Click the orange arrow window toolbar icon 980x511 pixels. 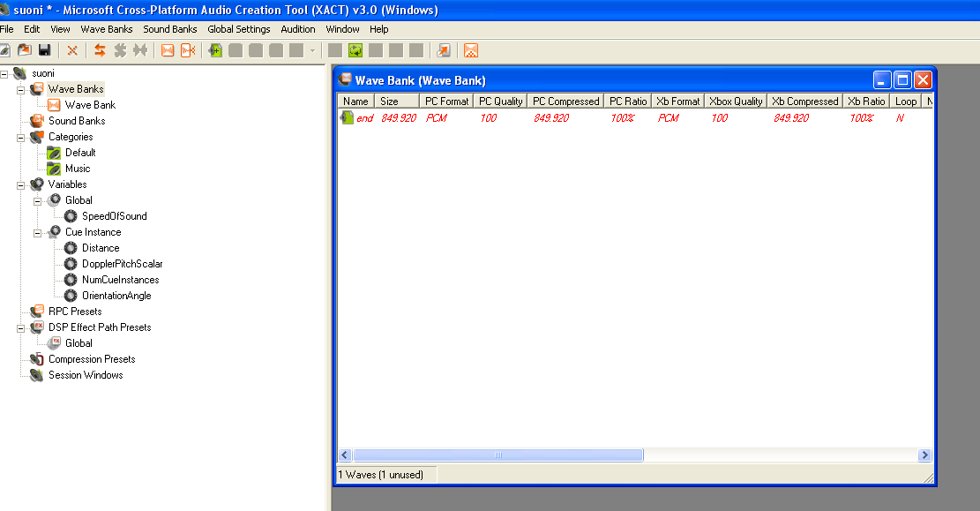444,50
